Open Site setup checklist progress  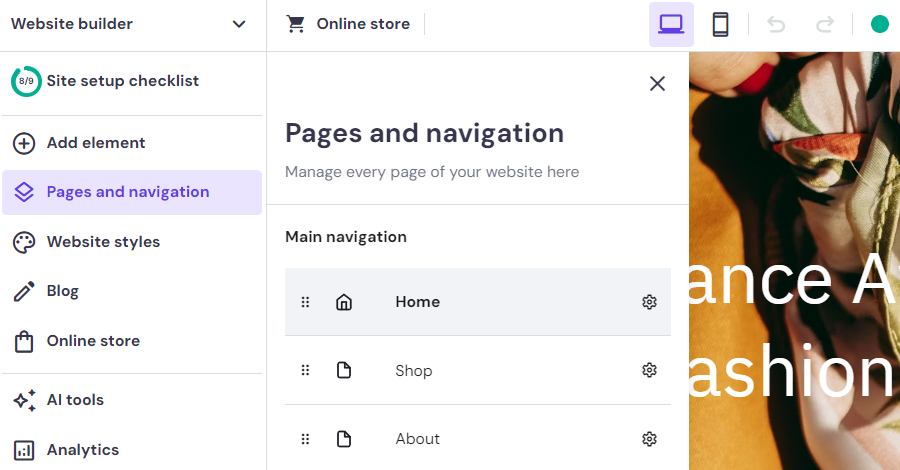105,81
